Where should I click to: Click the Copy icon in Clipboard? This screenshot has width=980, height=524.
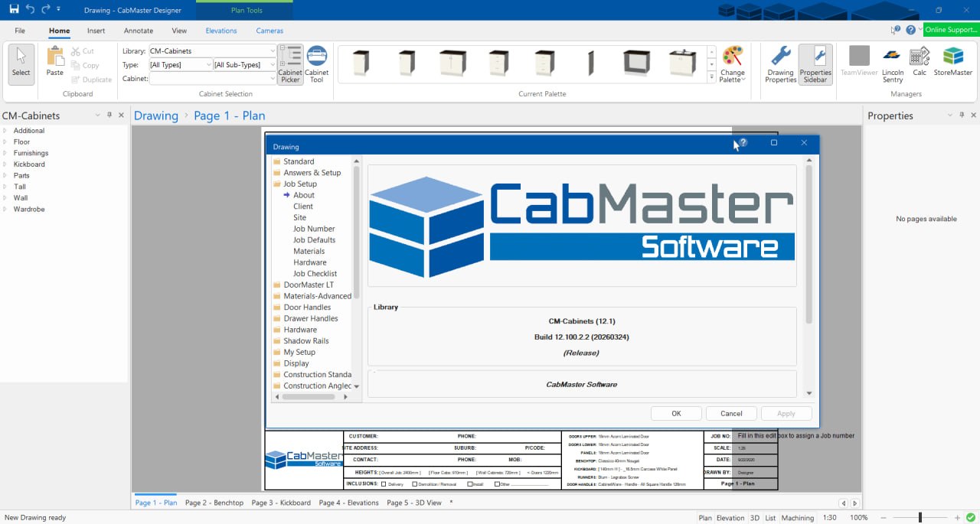coord(77,65)
